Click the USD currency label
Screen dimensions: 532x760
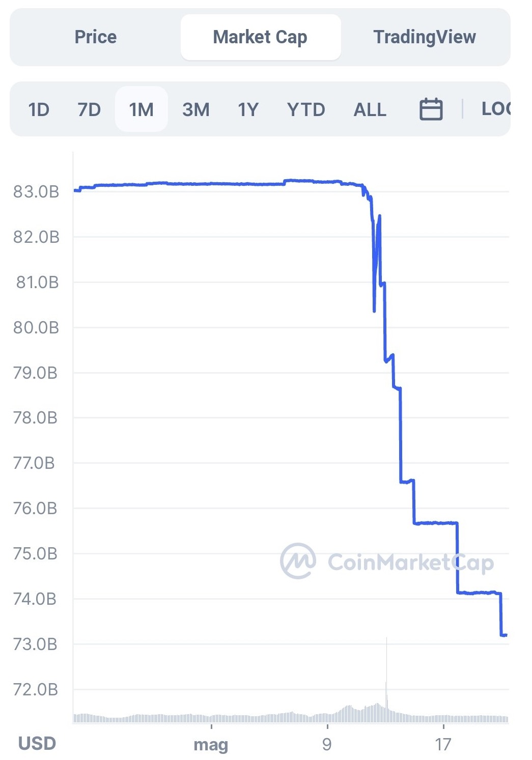coord(37,744)
